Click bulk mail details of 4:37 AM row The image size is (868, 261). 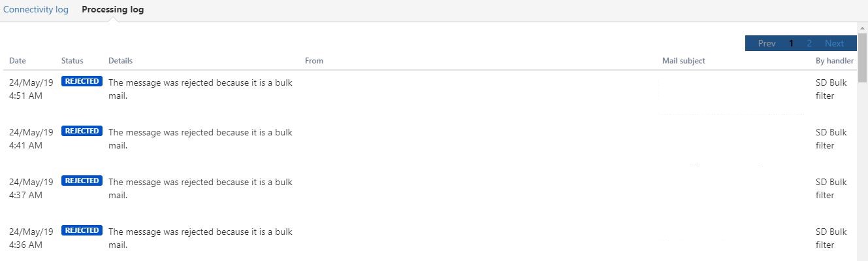pos(201,188)
